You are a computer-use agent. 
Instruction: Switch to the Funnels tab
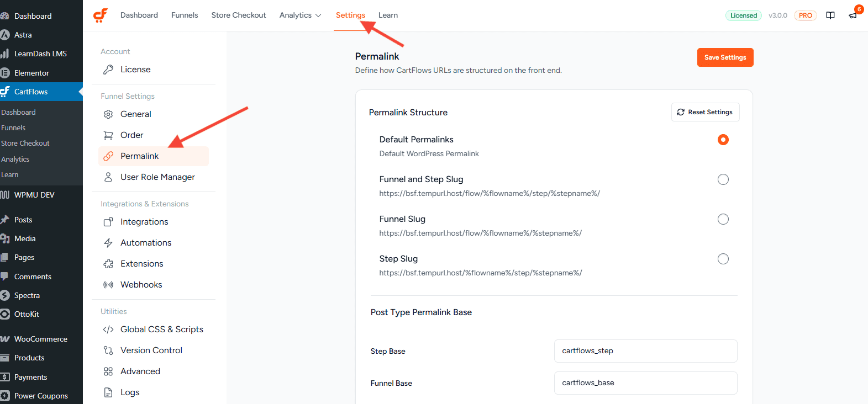point(185,15)
